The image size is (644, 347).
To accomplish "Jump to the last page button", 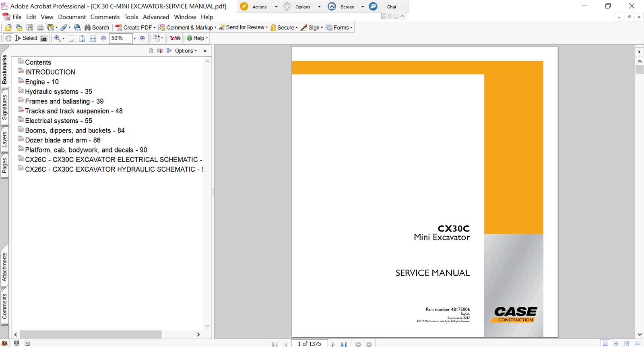I will click(344, 344).
